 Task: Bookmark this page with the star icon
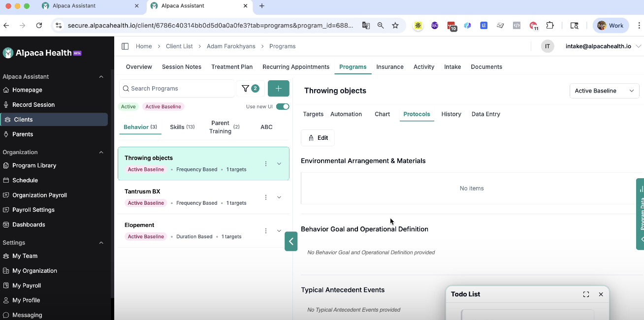(395, 26)
